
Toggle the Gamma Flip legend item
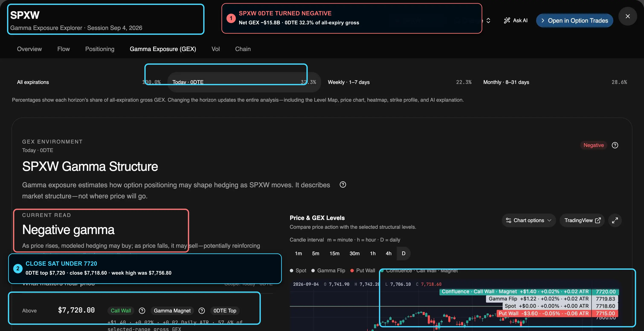tap(328, 270)
